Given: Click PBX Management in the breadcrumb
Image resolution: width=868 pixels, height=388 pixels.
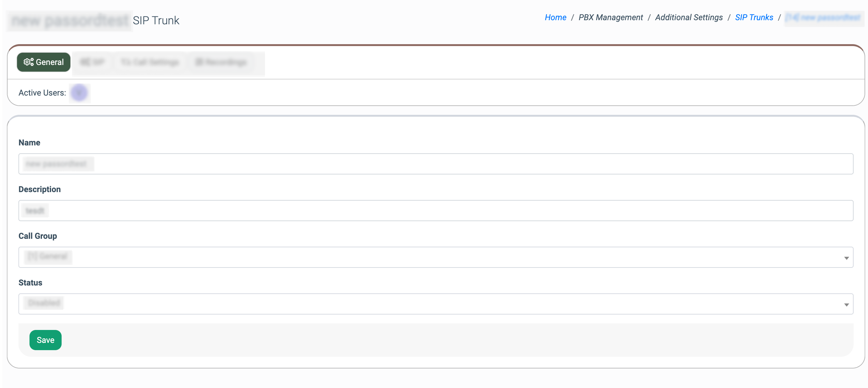Looking at the screenshot, I should click(611, 17).
